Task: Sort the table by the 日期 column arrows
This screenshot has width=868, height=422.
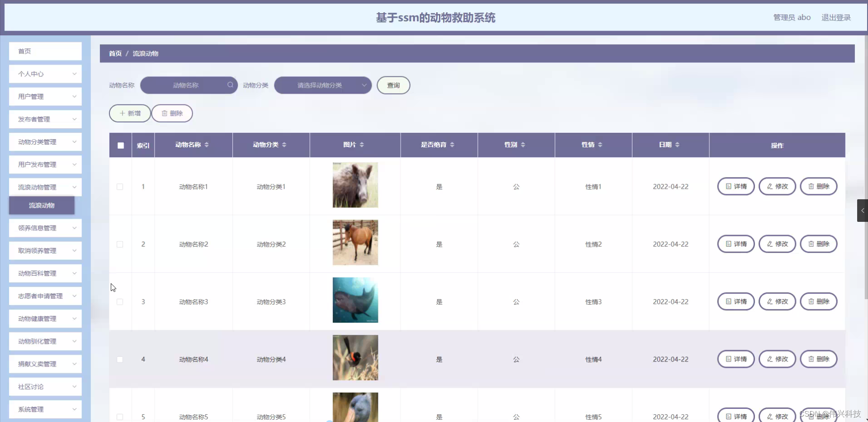Action: (x=678, y=145)
